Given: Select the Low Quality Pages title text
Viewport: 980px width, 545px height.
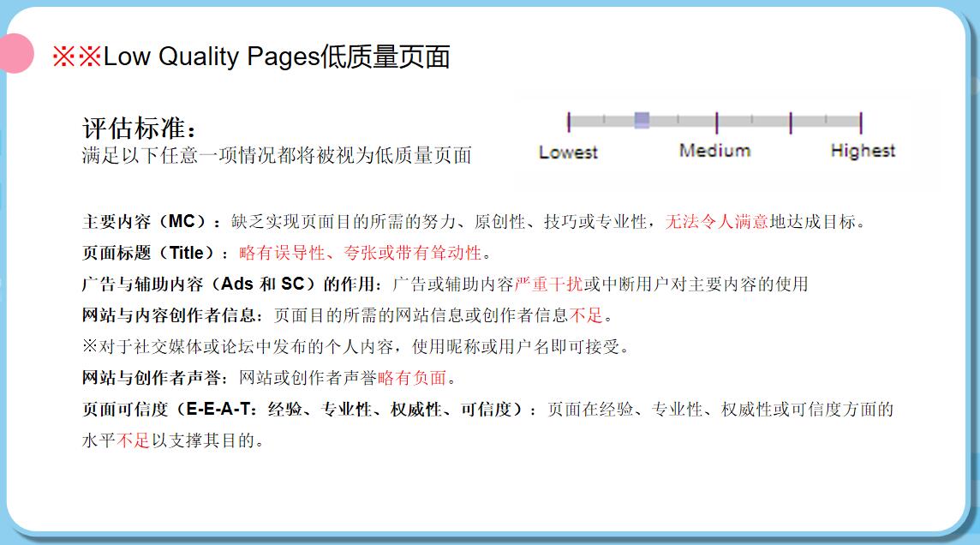Looking at the screenshot, I should point(276,57).
